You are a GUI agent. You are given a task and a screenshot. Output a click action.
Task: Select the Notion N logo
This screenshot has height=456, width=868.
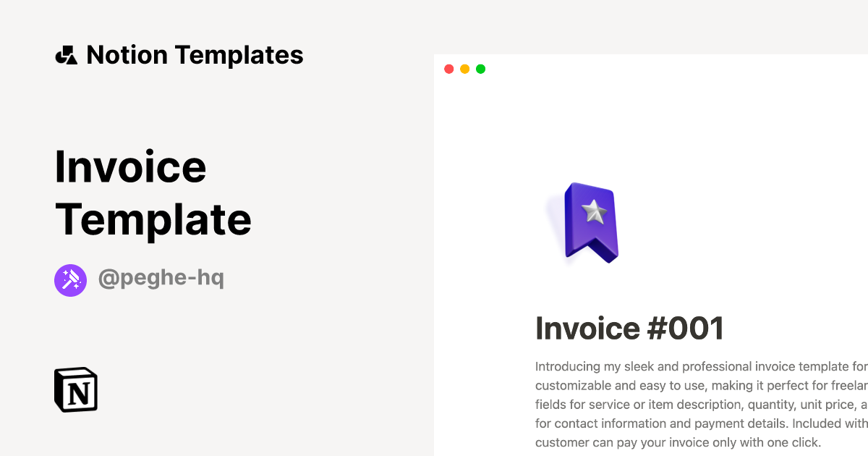tap(75, 389)
